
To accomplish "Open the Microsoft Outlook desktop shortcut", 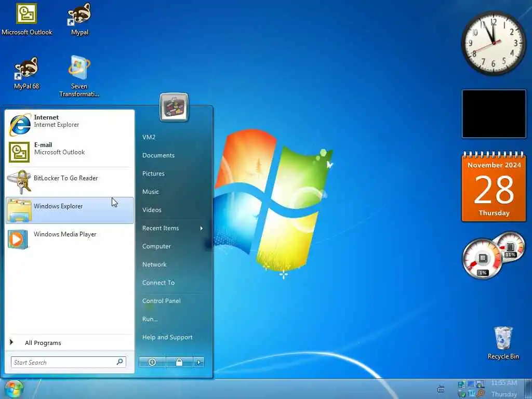I will [27, 20].
